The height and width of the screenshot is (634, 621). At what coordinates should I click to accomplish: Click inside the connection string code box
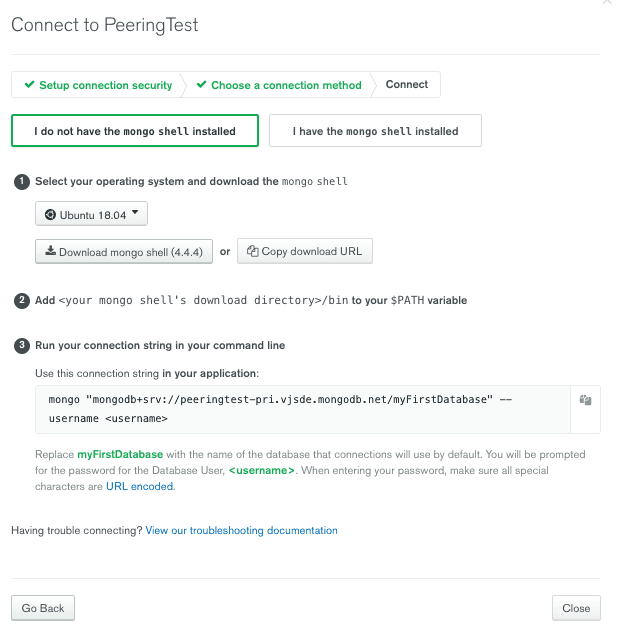tap(300, 409)
